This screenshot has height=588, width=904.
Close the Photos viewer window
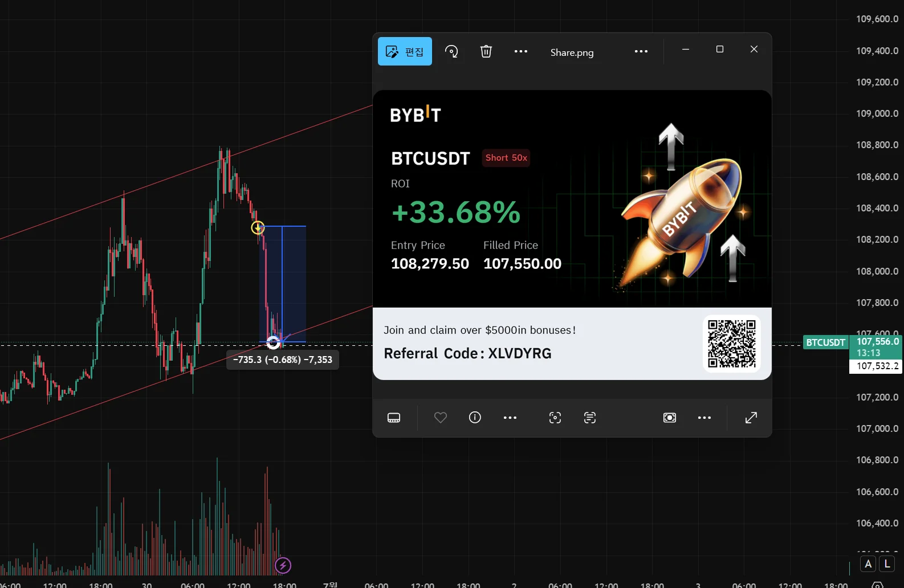coord(754,50)
